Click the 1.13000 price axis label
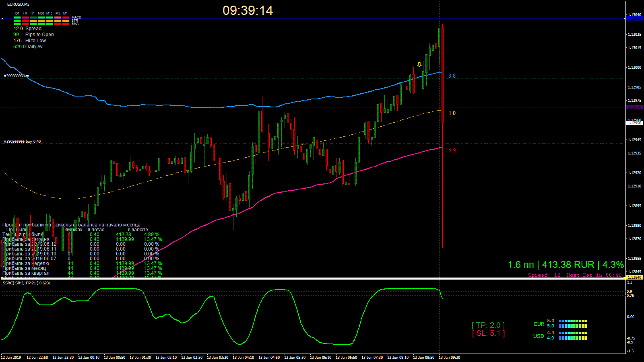644x362 pixels. point(635,68)
